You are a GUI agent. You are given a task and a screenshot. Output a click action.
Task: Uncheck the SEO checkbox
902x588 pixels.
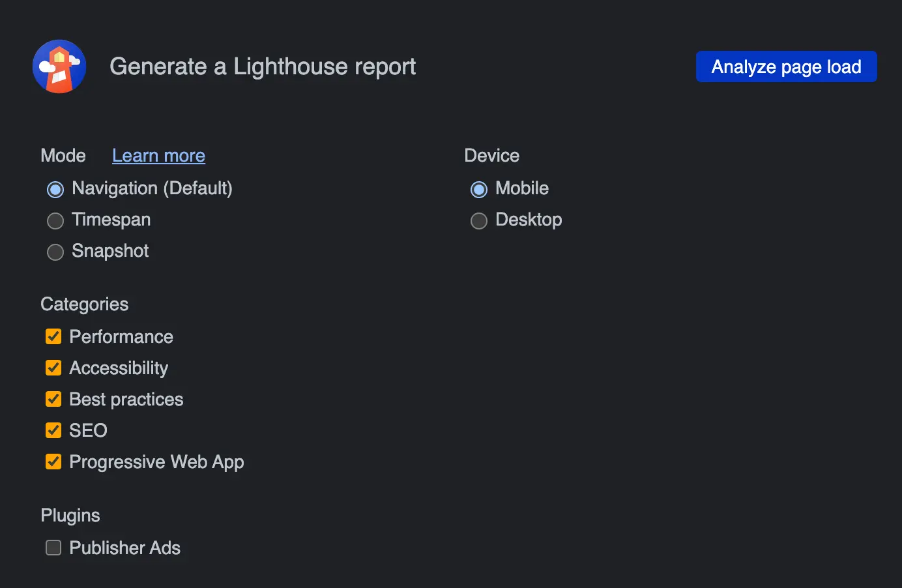tap(53, 430)
